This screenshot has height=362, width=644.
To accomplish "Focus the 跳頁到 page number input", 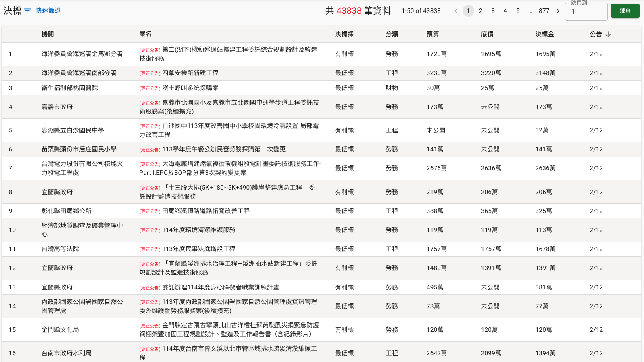I will coord(586,12).
